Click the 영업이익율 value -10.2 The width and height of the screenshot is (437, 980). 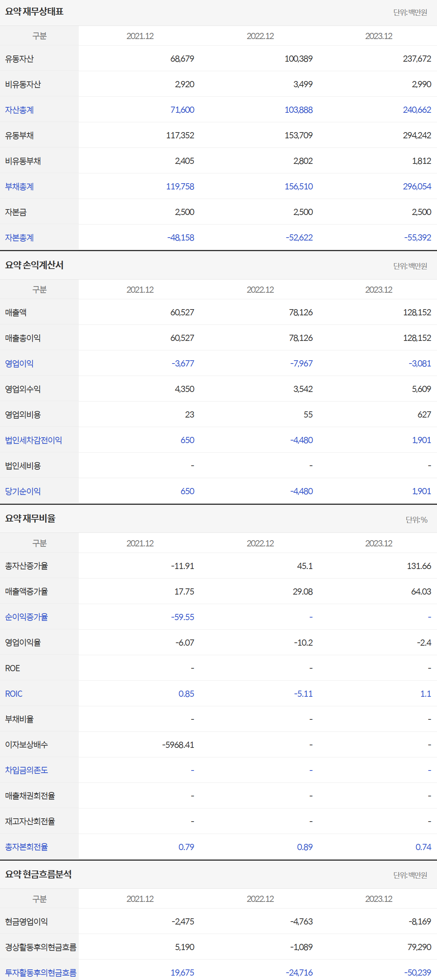(303, 642)
